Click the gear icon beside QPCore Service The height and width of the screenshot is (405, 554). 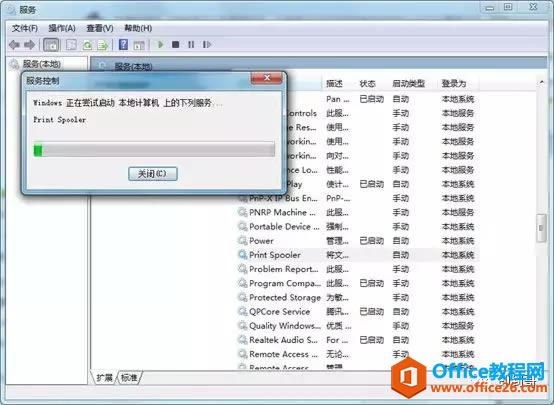tap(243, 311)
